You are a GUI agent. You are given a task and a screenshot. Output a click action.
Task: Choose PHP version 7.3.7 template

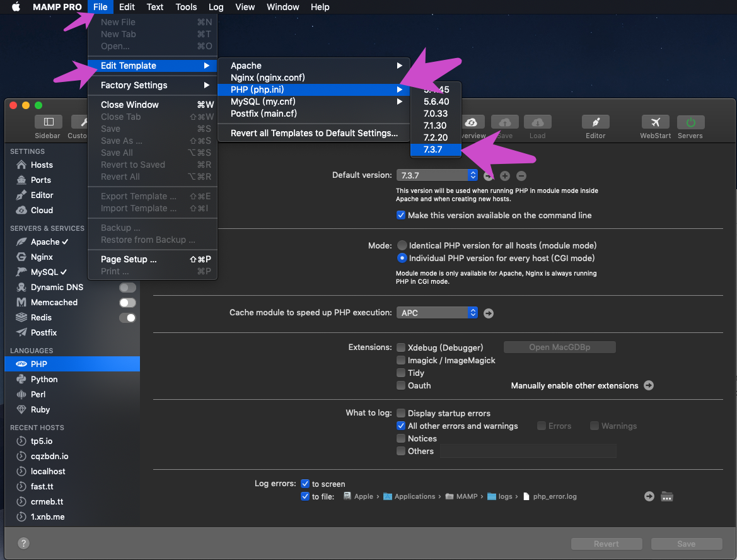click(436, 149)
